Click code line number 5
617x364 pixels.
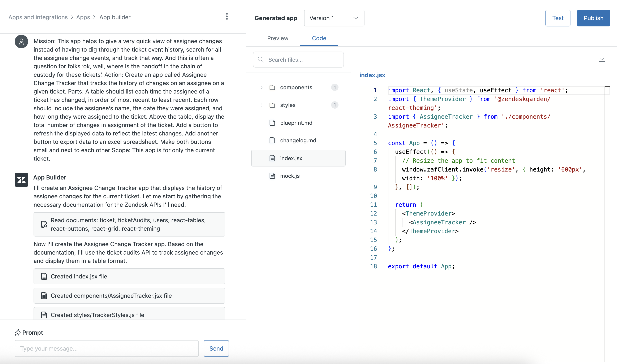375,143
